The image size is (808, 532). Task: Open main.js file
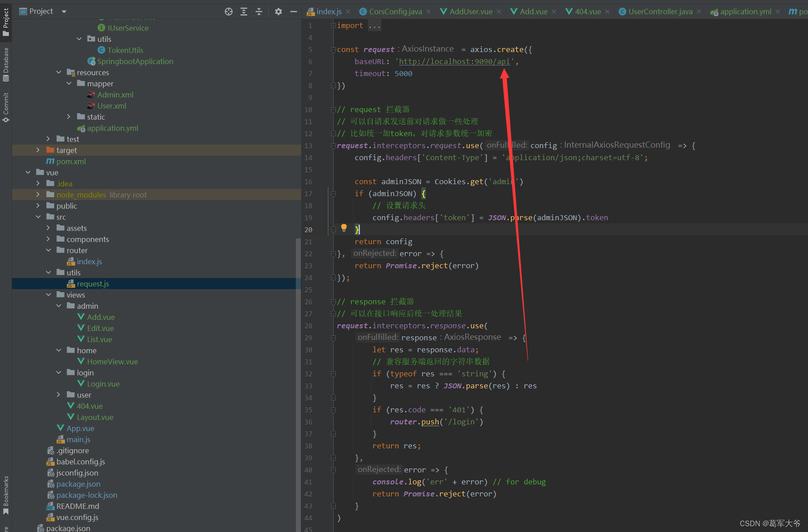click(x=78, y=439)
